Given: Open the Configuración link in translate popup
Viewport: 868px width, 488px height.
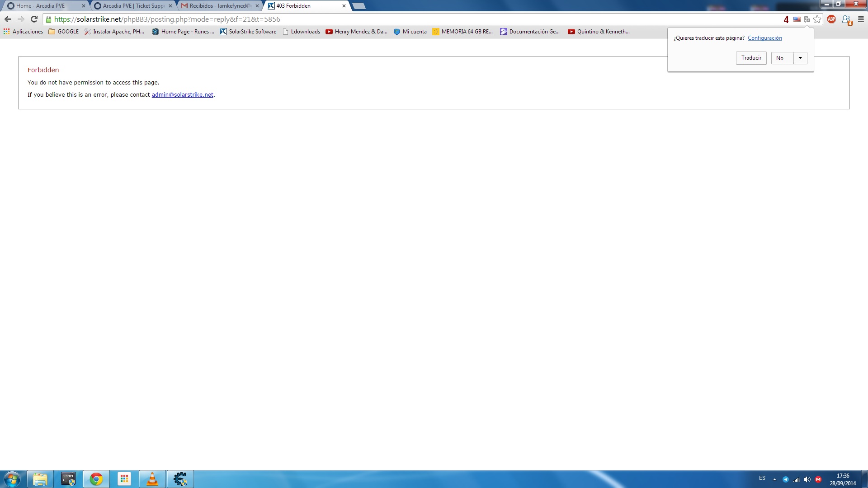Looking at the screenshot, I should [x=764, y=38].
